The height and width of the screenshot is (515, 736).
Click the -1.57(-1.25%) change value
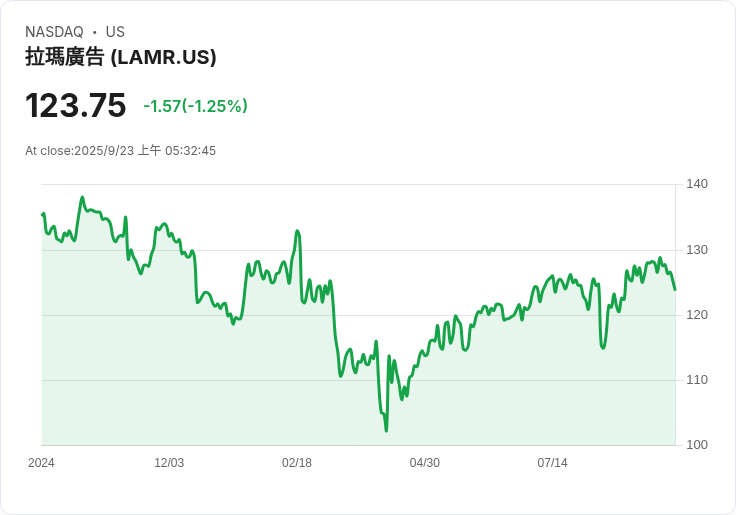point(195,106)
